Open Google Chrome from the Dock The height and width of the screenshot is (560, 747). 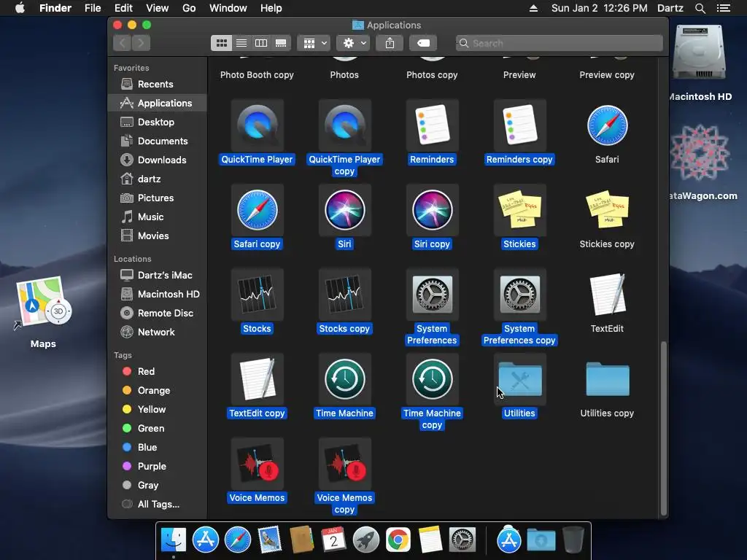click(x=398, y=540)
